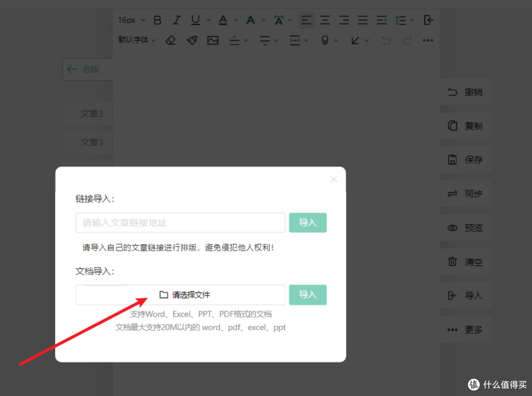
Task: Open the 默认字体 font family dropdown
Action: [x=137, y=40]
